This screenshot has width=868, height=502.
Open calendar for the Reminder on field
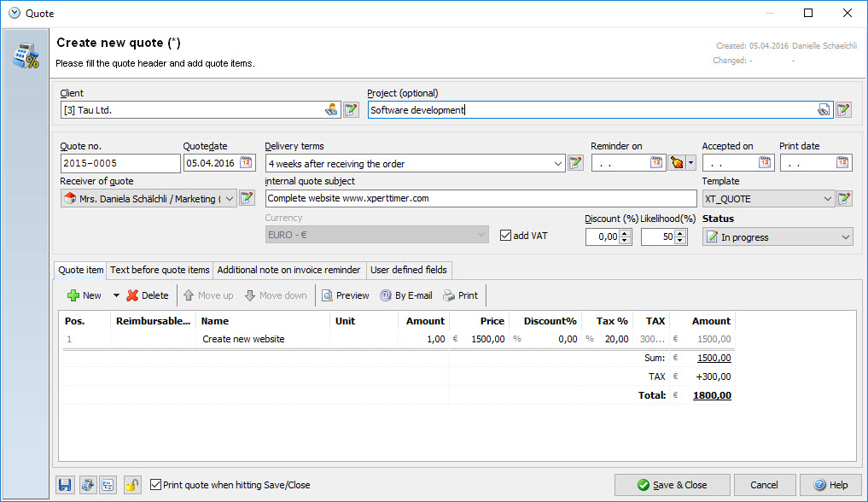pos(656,163)
